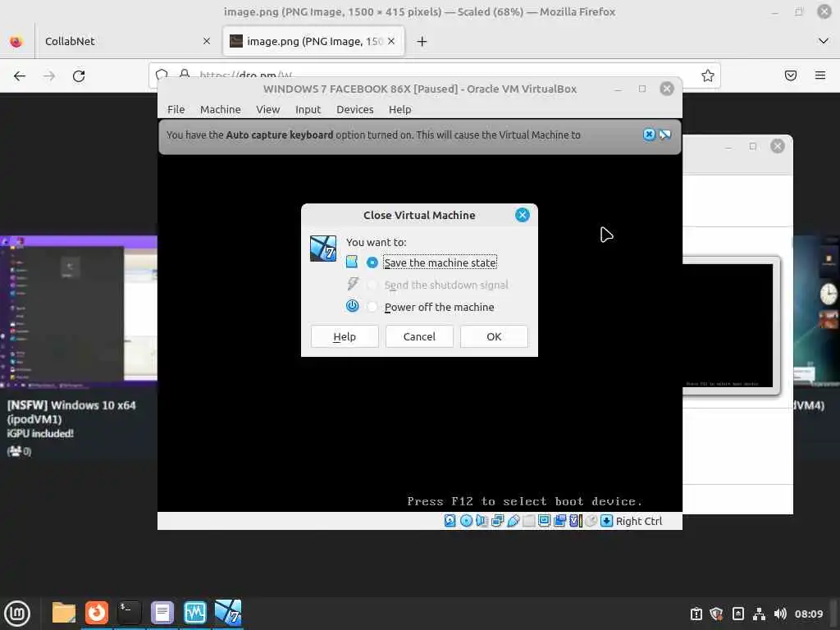Open Pocket save icon in Firefox toolbar
The image size is (840, 630).
pos(791,75)
